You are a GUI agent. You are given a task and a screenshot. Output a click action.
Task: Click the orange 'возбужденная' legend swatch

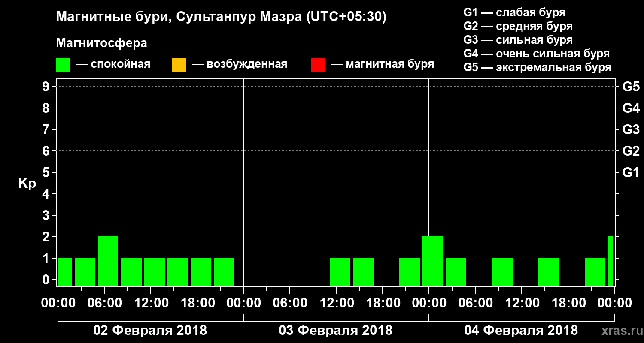pos(179,65)
